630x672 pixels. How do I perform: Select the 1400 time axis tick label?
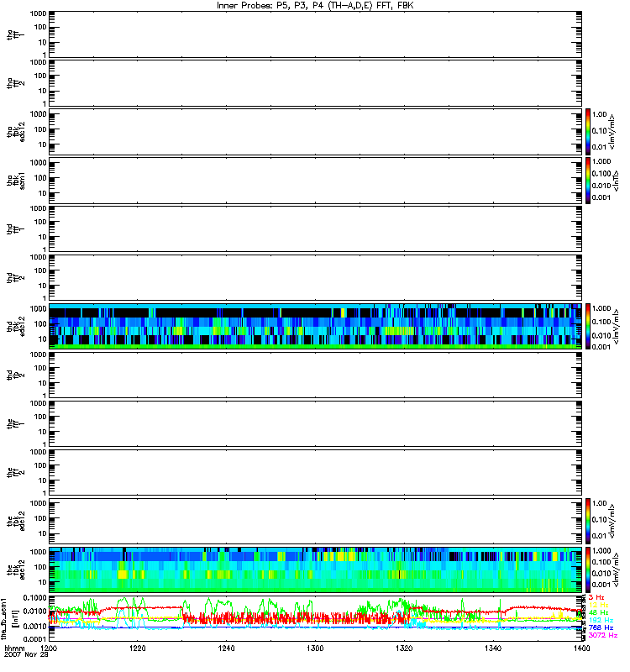(x=578, y=650)
